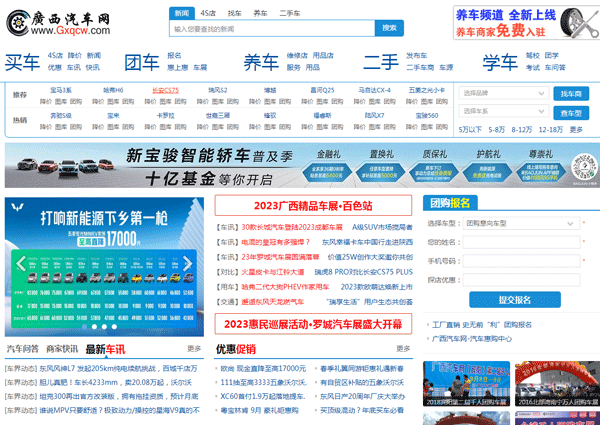Open the 马自达CX-4 model link

pyautogui.click(x=374, y=91)
